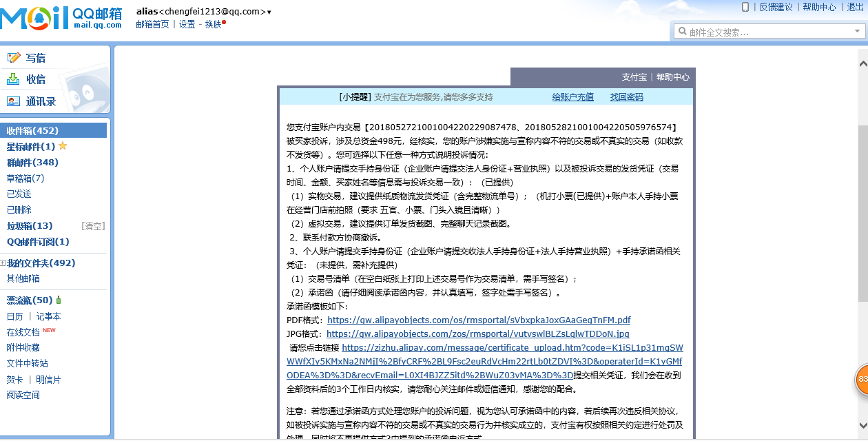Open 帮助中心 in the top-right header

(820, 7)
